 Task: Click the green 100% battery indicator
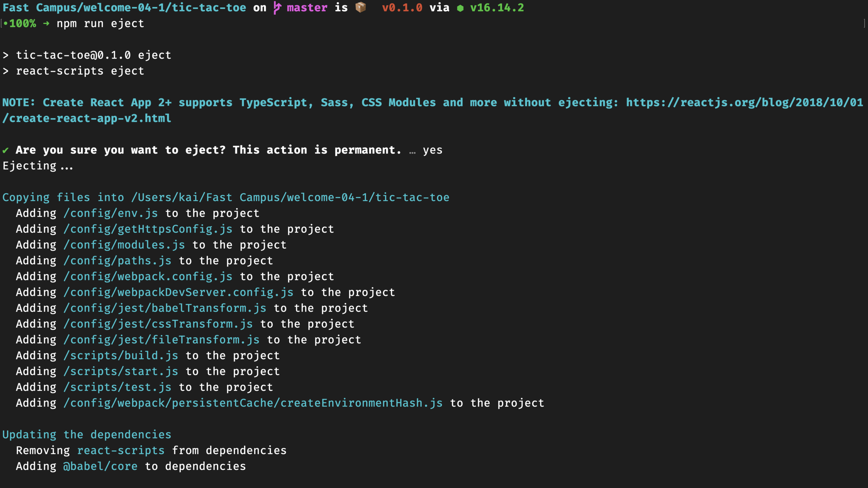coord(22,24)
